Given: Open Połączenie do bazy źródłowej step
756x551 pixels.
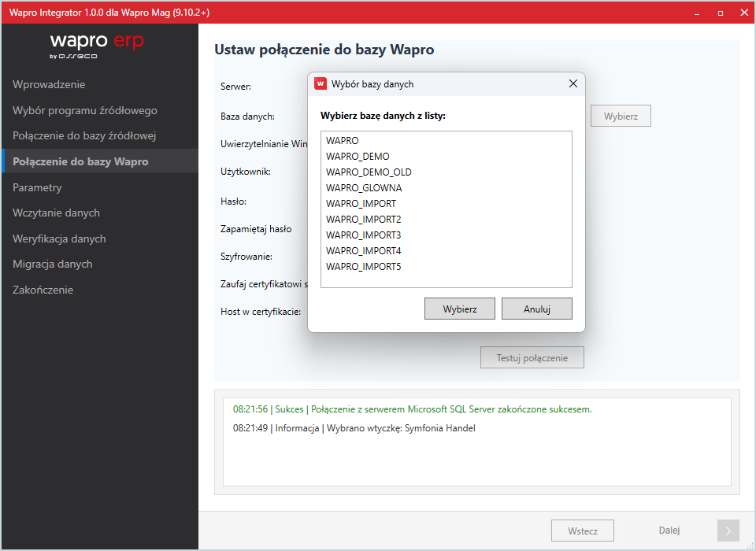Looking at the screenshot, I should click(84, 136).
